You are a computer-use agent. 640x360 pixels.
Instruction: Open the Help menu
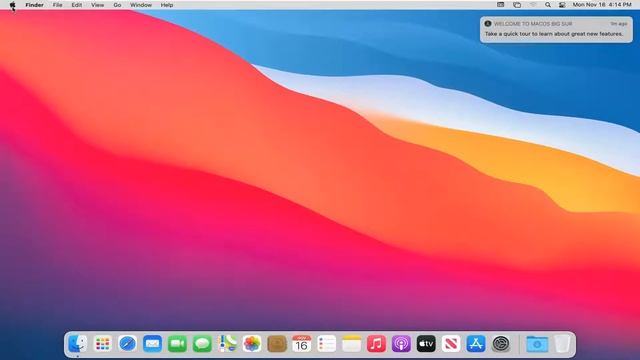coord(167,5)
